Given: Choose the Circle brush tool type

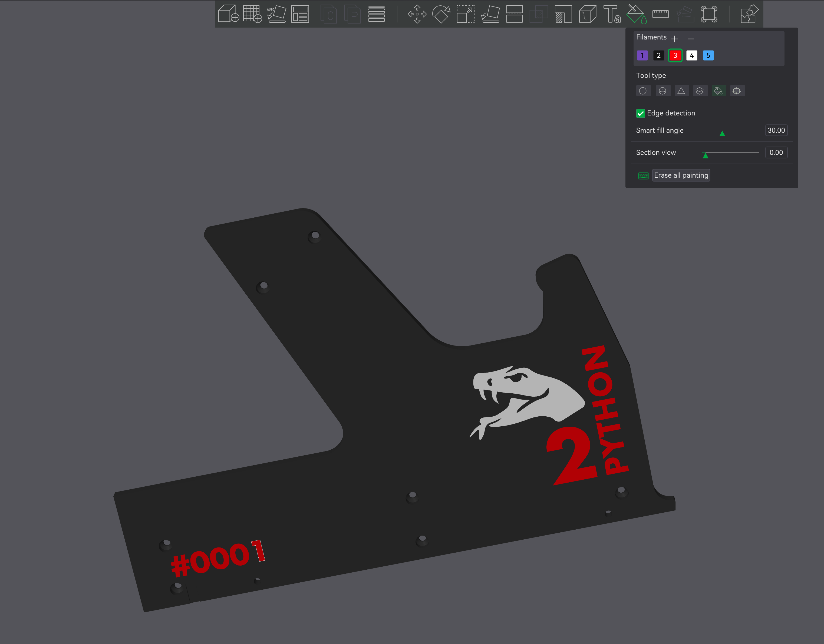Looking at the screenshot, I should tap(643, 91).
